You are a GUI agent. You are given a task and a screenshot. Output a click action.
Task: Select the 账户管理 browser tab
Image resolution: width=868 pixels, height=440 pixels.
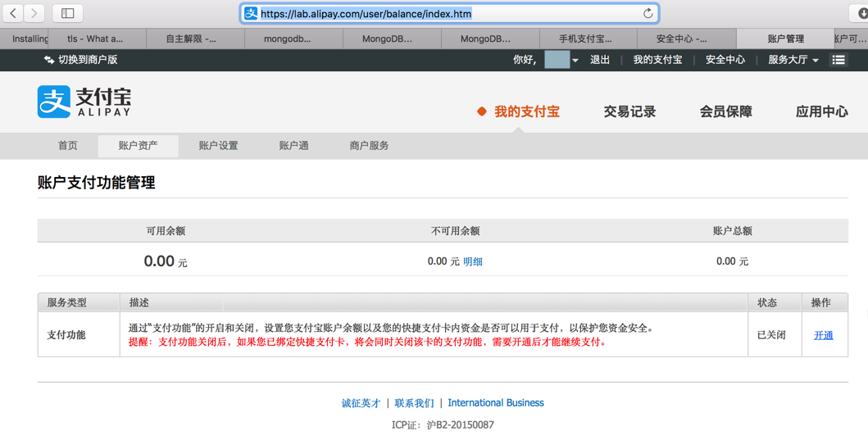click(785, 39)
